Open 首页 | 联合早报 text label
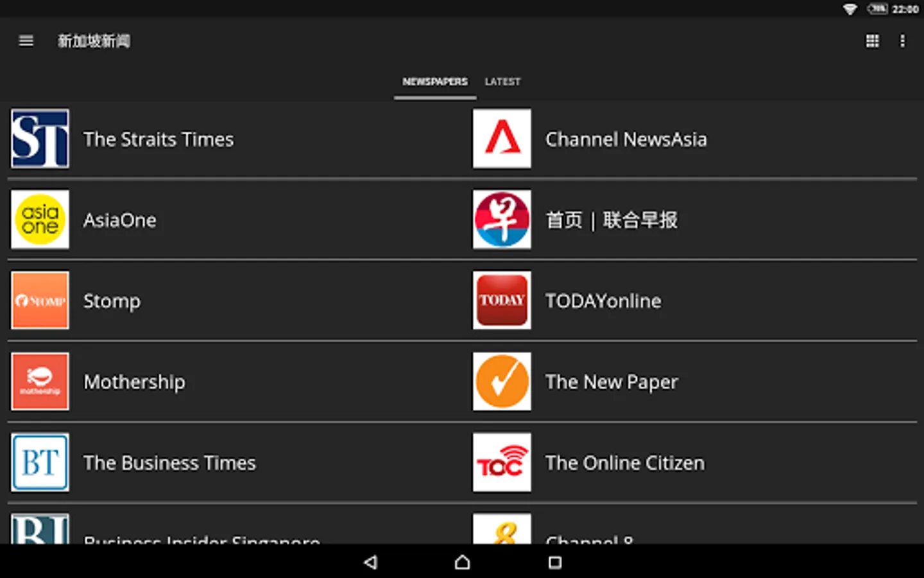The width and height of the screenshot is (924, 578). tap(612, 220)
